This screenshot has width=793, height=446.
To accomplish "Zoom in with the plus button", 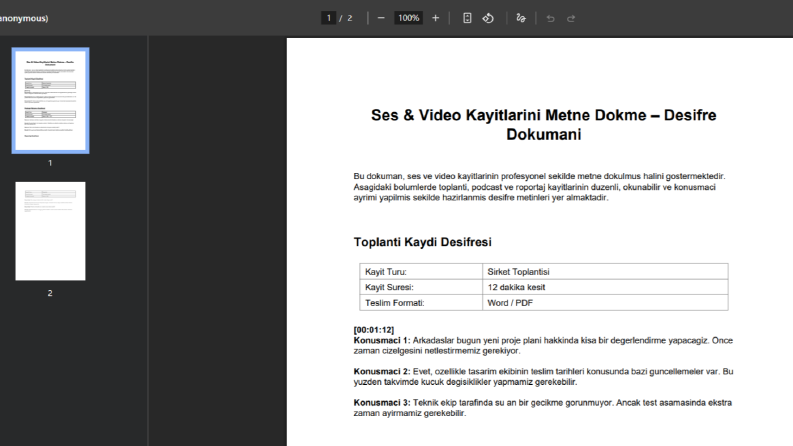I will click(x=435, y=18).
